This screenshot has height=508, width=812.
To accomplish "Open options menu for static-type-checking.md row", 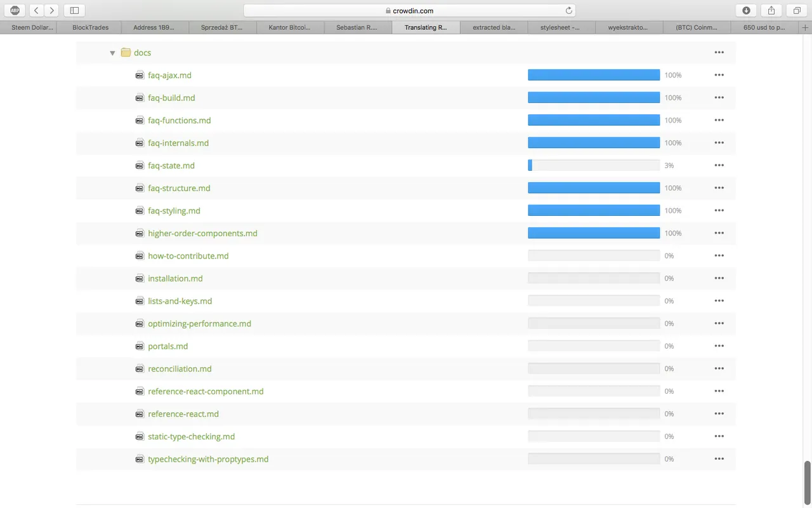I will pos(719,436).
